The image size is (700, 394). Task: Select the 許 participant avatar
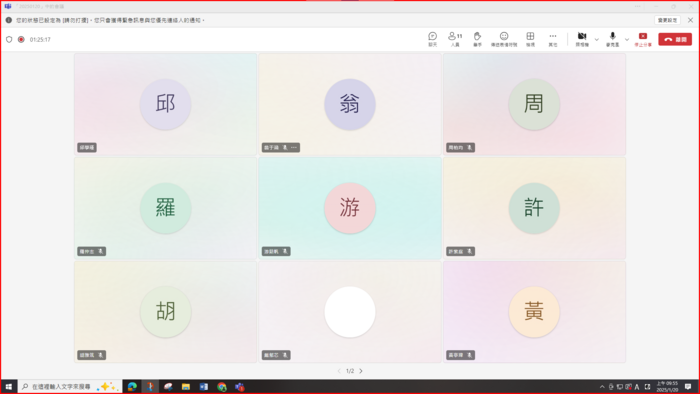pyautogui.click(x=534, y=208)
